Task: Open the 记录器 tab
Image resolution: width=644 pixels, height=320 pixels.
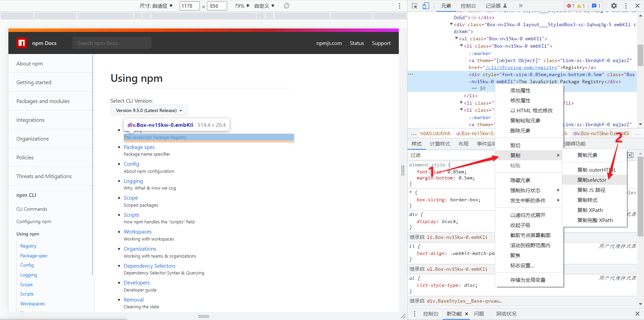Action: coord(496,6)
